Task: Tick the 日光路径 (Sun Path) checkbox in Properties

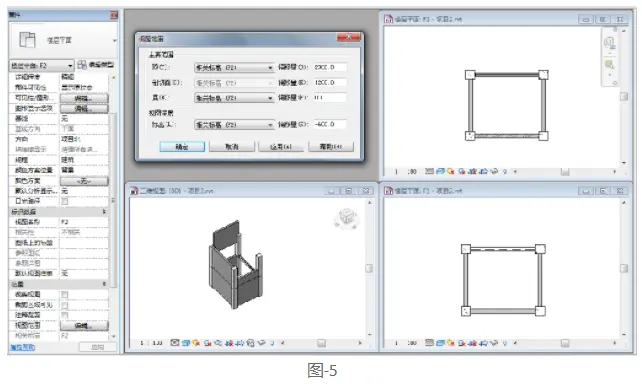Action: click(64, 201)
